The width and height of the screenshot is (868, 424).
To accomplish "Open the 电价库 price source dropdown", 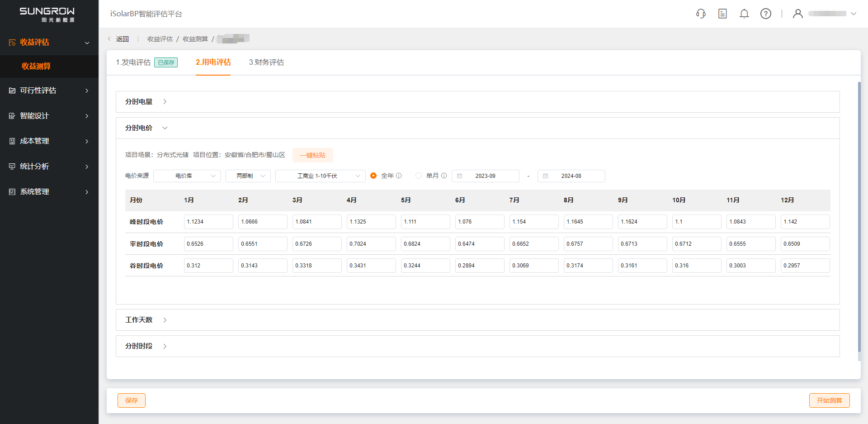I will (187, 176).
